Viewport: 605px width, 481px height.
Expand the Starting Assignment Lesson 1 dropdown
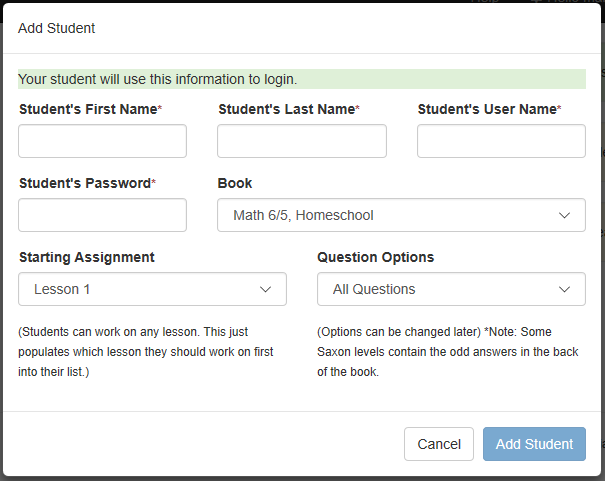(152, 289)
